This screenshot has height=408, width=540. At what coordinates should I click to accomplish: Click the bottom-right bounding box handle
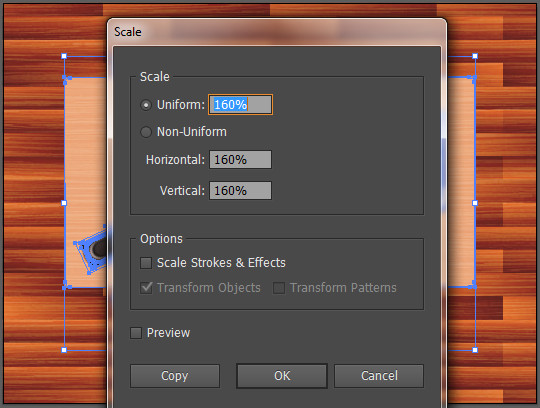pos(475,350)
